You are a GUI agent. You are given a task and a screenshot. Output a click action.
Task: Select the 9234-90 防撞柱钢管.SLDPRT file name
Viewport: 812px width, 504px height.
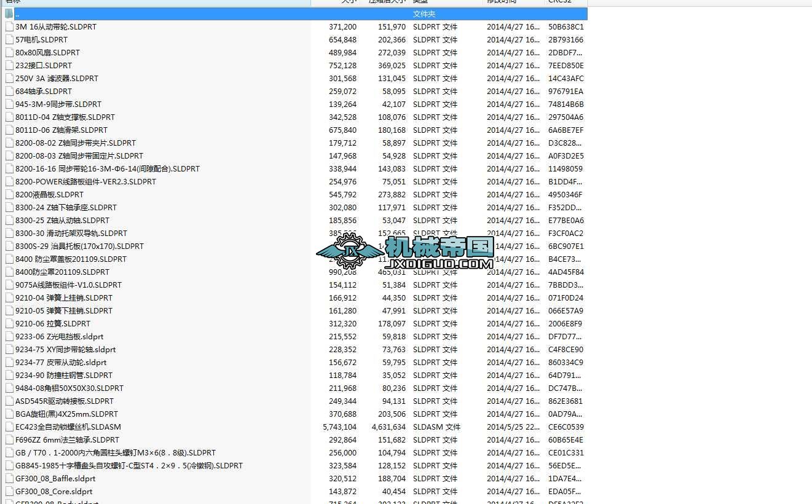pyautogui.click(x=64, y=375)
